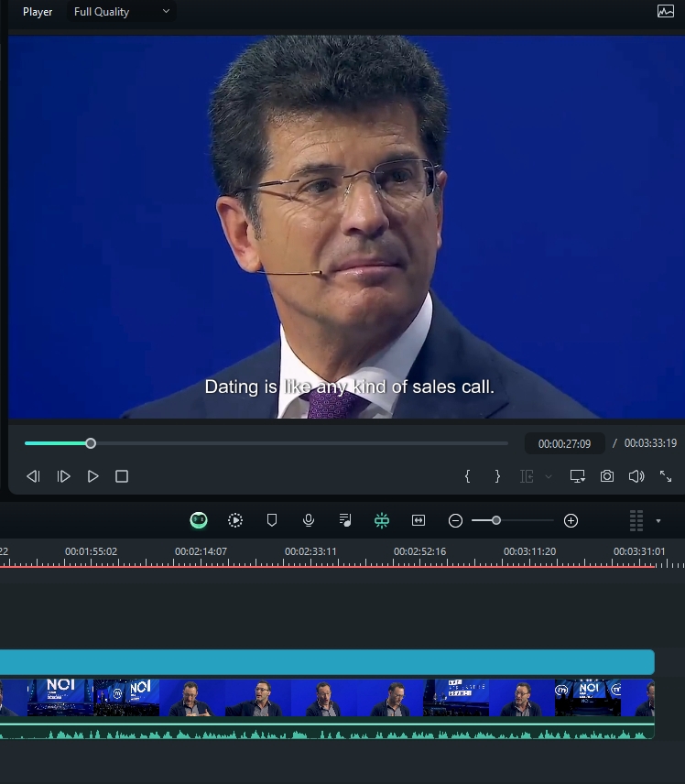Open the video scopes waveform icon
This screenshot has width=685, height=784.
pos(666,11)
